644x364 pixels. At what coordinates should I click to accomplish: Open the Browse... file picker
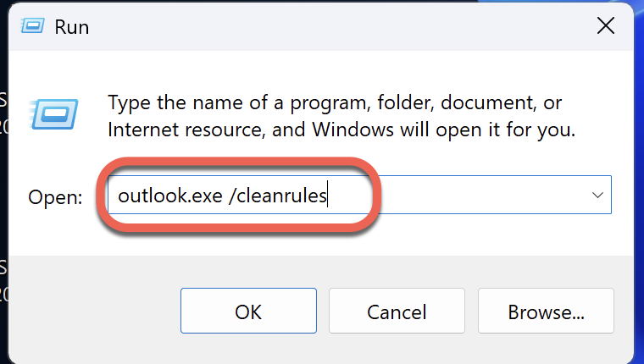click(546, 311)
